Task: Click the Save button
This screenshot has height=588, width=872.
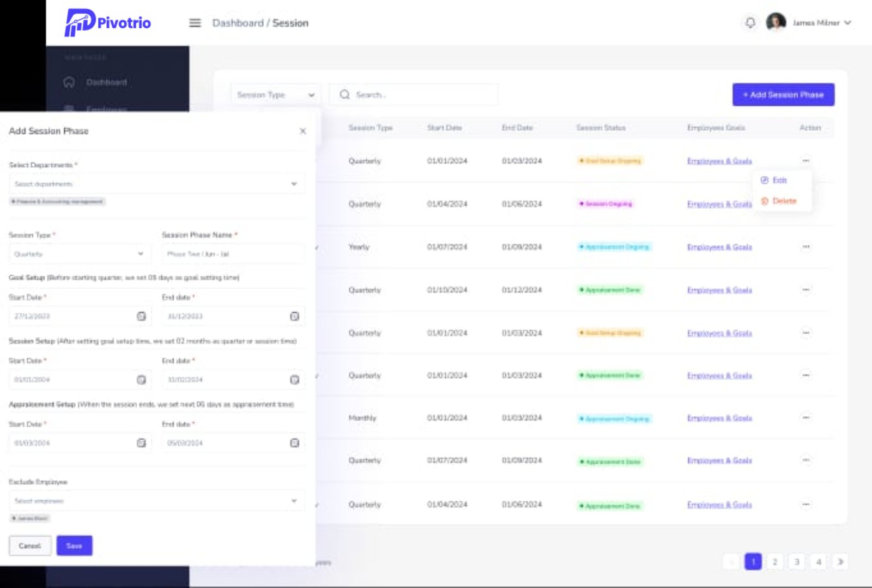Action: pyautogui.click(x=74, y=545)
